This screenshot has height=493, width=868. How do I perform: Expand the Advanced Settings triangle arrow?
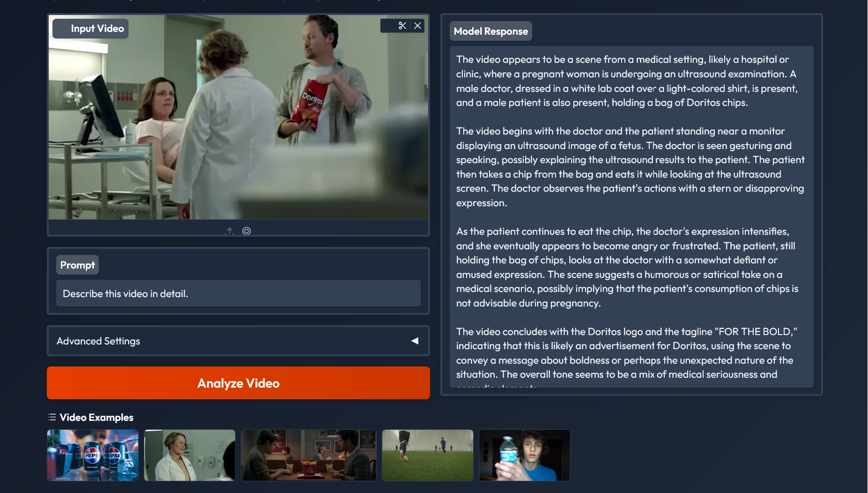415,341
